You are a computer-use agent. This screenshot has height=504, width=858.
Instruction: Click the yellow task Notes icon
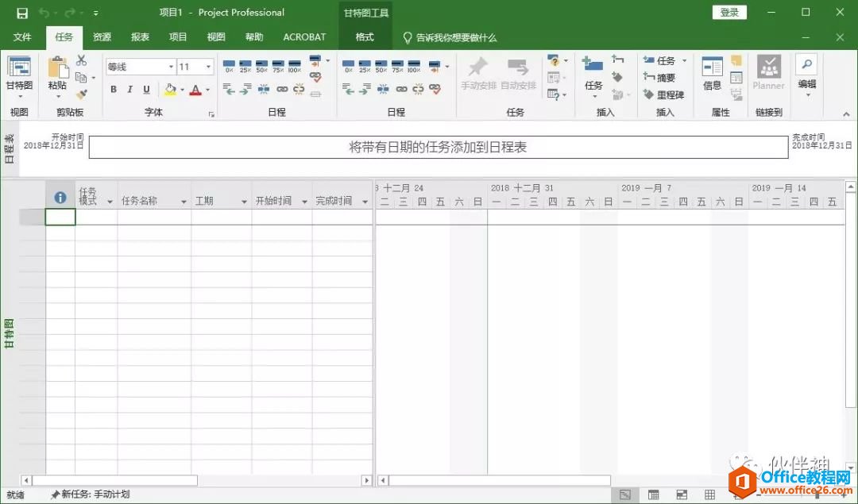coord(736,60)
